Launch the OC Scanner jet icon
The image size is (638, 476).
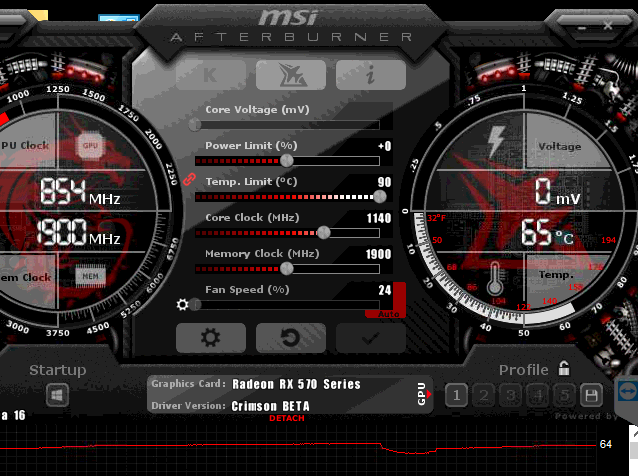coord(291,75)
